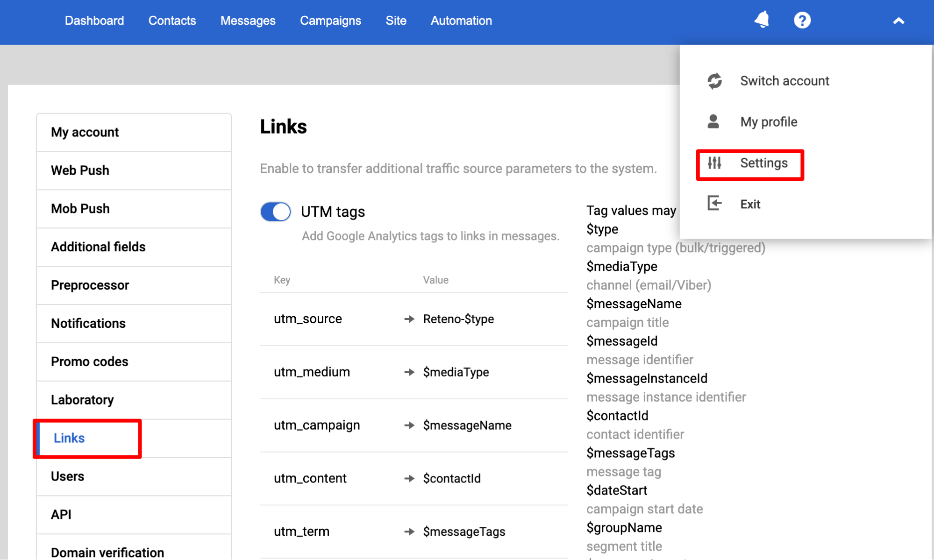Open the help question mark icon
The height and width of the screenshot is (560, 934).
point(802,20)
